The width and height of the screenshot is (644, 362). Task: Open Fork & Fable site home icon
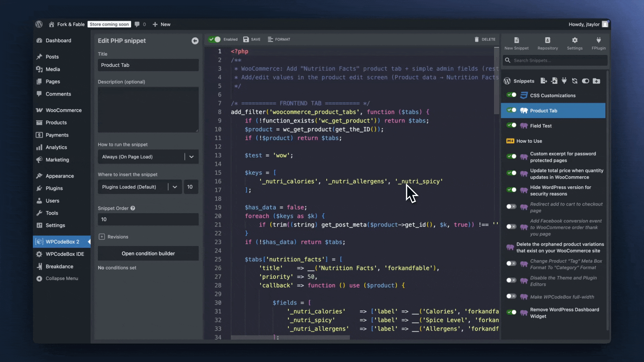(x=51, y=24)
